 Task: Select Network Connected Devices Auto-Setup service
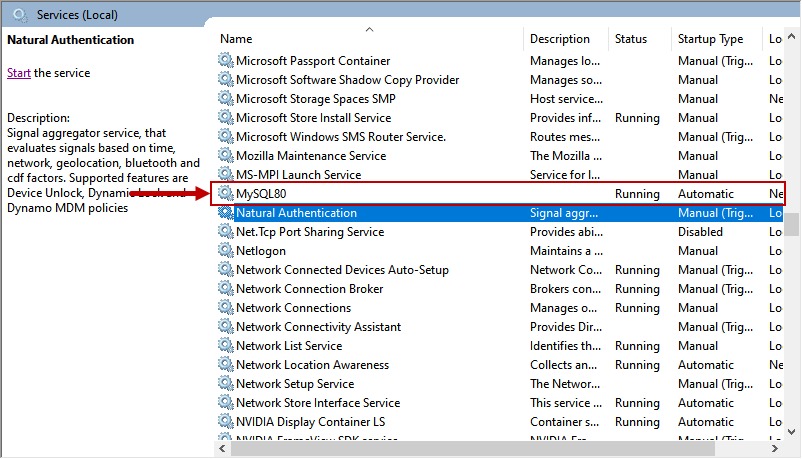pos(342,270)
